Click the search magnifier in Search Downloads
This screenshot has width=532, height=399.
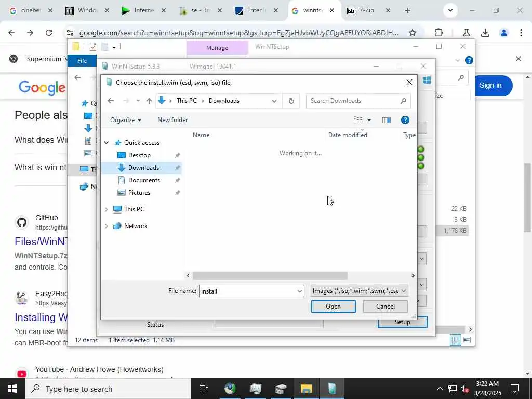pyautogui.click(x=403, y=101)
